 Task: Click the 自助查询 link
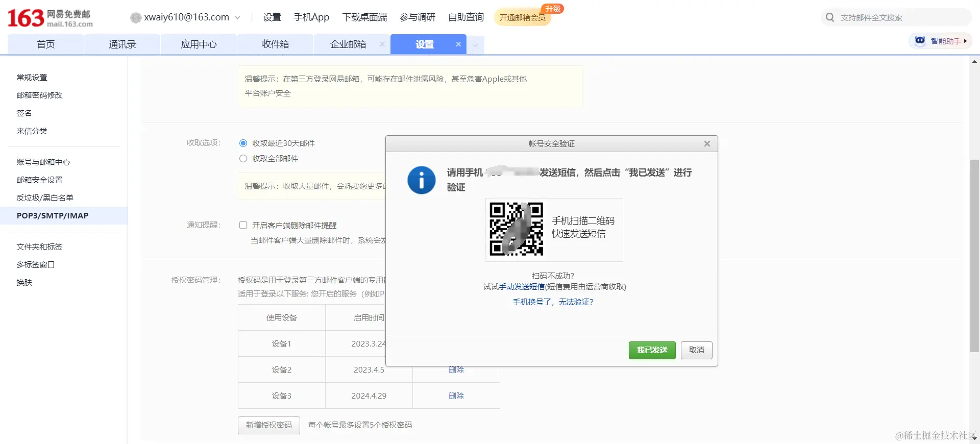[x=466, y=17]
